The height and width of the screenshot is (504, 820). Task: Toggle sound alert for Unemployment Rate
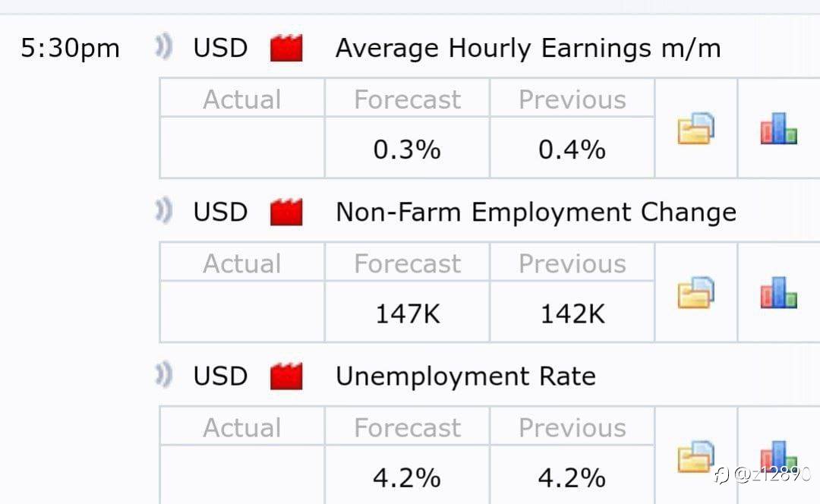[x=163, y=375]
